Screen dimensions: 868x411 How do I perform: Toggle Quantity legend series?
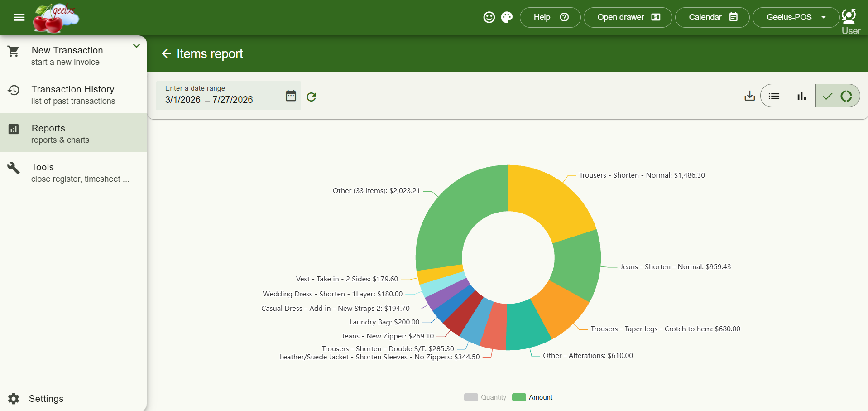click(x=485, y=397)
